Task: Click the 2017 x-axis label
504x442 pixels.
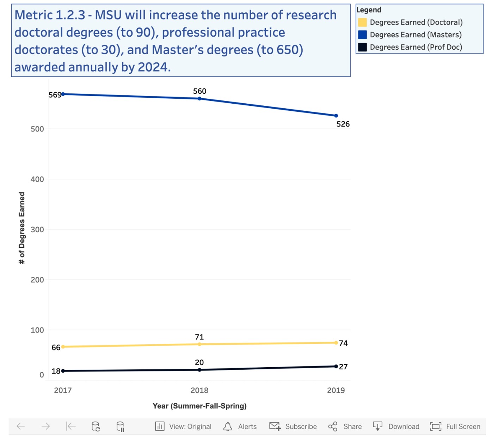Action: pyautogui.click(x=63, y=390)
